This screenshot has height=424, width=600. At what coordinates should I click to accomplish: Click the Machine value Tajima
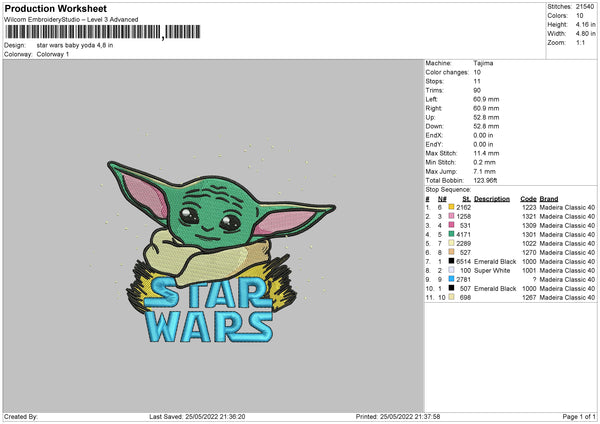coord(483,63)
